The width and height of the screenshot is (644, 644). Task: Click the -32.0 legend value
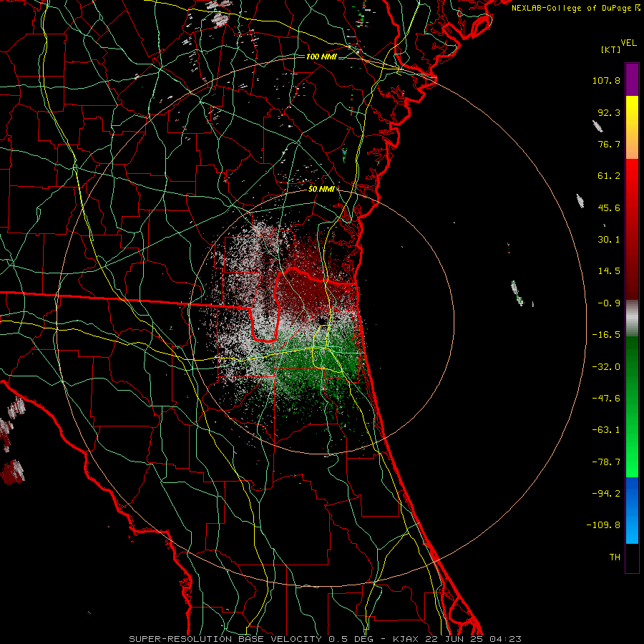[x=606, y=367]
